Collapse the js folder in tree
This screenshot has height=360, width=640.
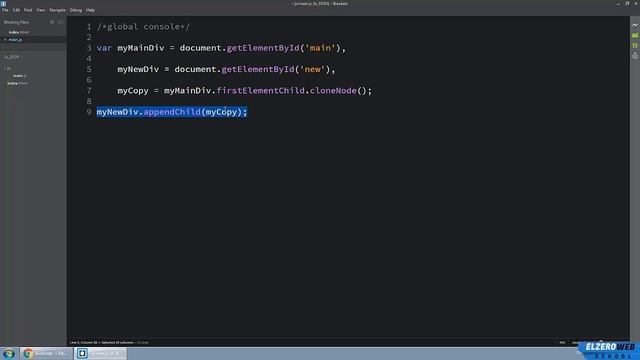[8, 68]
